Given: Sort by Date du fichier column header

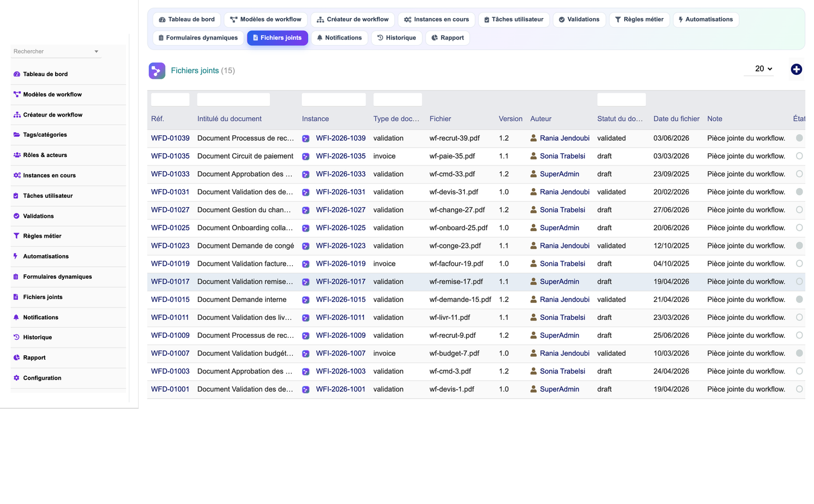Looking at the screenshot, I should pos(677,119).
